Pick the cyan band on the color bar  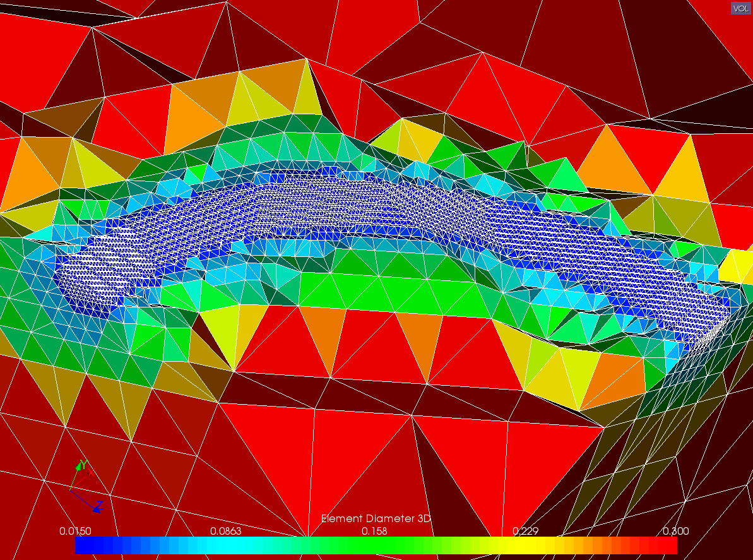226,545
